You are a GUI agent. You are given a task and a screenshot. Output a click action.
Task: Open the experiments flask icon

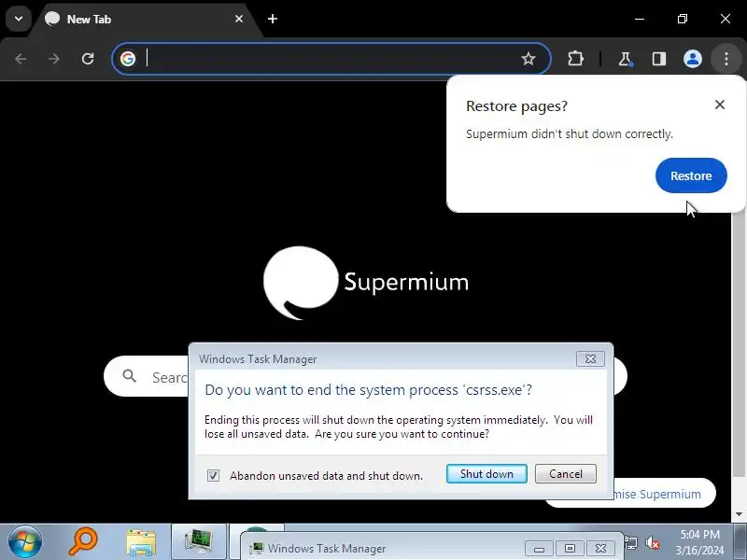pos(625,59)
